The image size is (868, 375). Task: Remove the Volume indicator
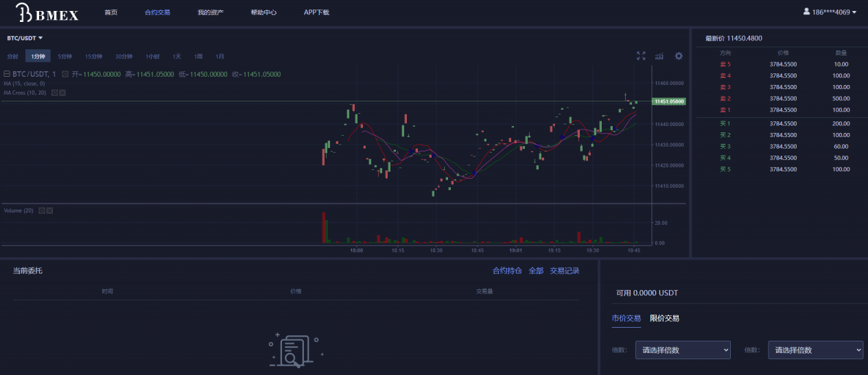coord(49,210)
